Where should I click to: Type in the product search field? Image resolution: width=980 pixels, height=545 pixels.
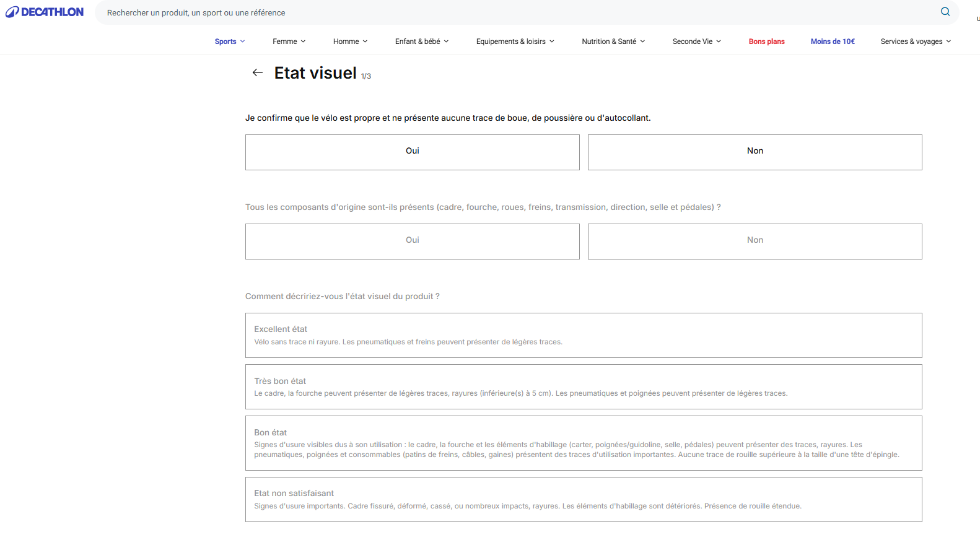(496, 12)
